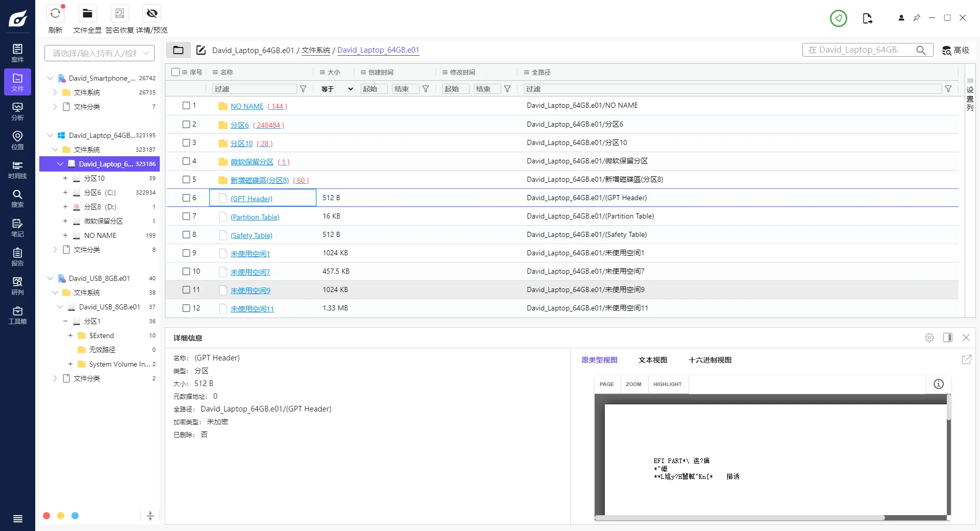Screen dimensions: 980x531
Task: Open the 时间线 timeline sidebar icon
Action: coord(17,170)
